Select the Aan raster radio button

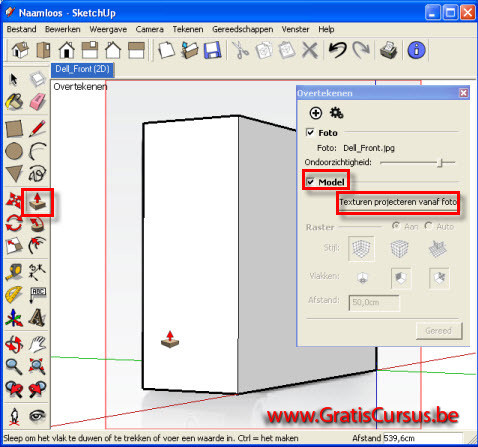coord(396,226)
